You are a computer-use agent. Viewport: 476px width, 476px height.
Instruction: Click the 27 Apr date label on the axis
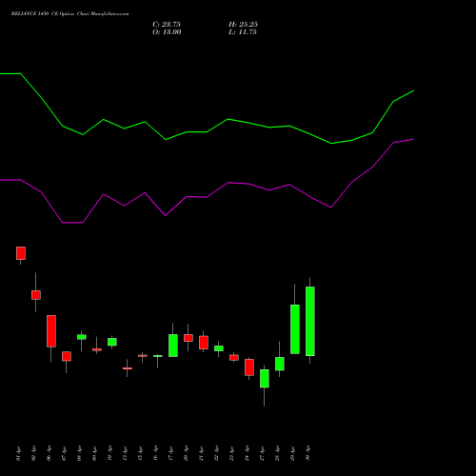262,453
